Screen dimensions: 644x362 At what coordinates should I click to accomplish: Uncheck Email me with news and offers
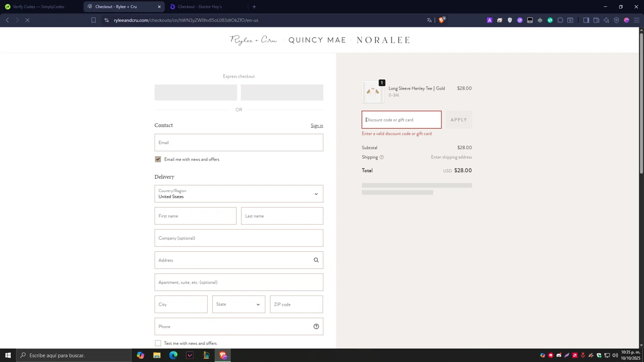(158, 159)
